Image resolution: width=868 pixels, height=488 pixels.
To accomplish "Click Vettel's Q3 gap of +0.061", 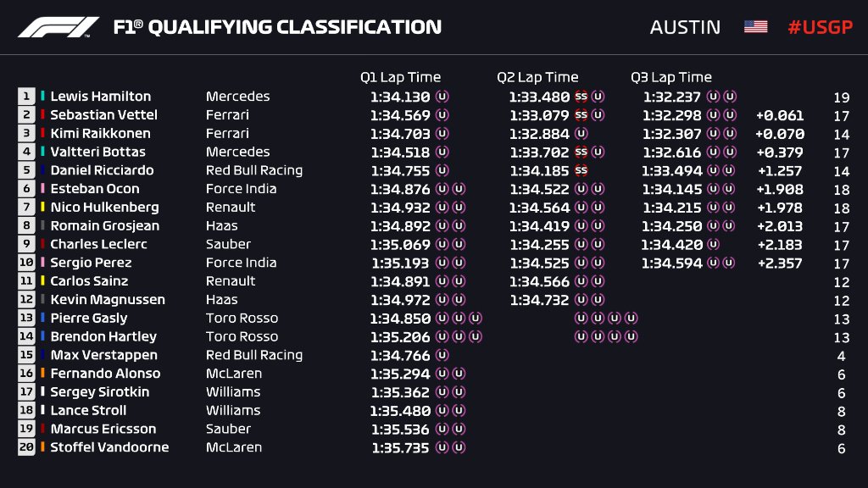I will coord(780,115).
